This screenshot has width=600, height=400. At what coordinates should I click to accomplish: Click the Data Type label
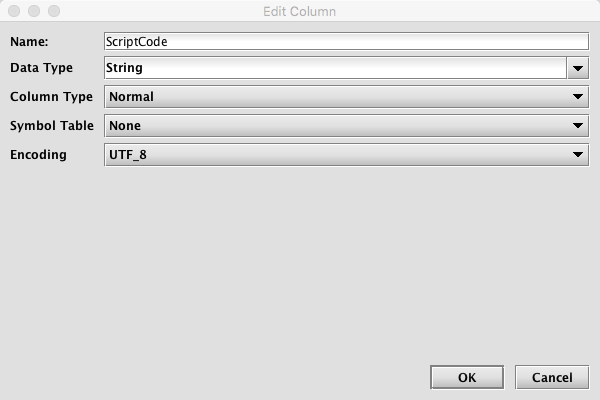pyautogui.click(x=41, y=68)
